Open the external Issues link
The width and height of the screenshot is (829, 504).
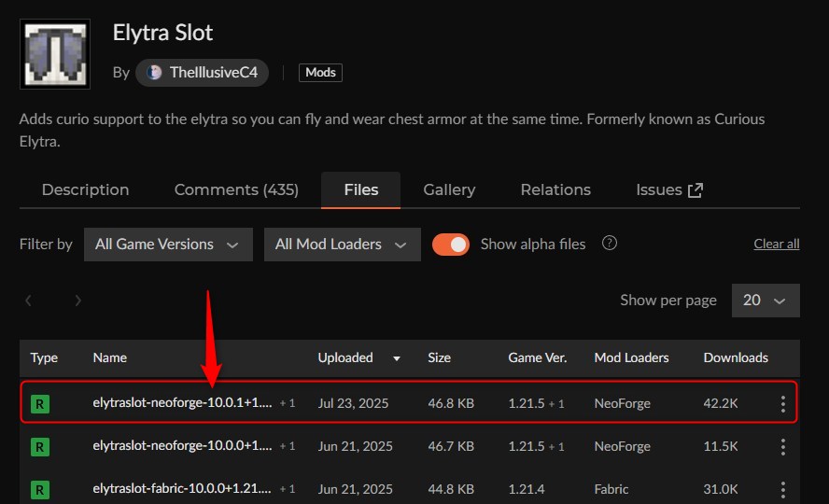(669, 189)
